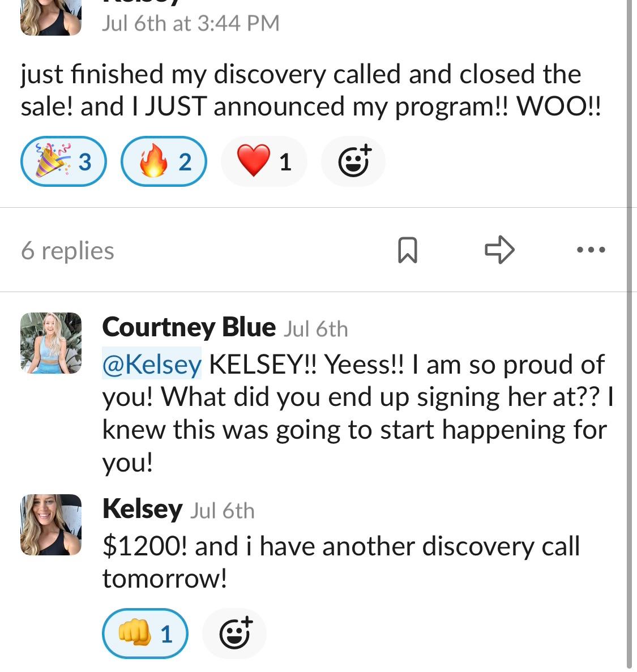Toggle the party popper reaction
637x672 pixels.
point(63,161)
